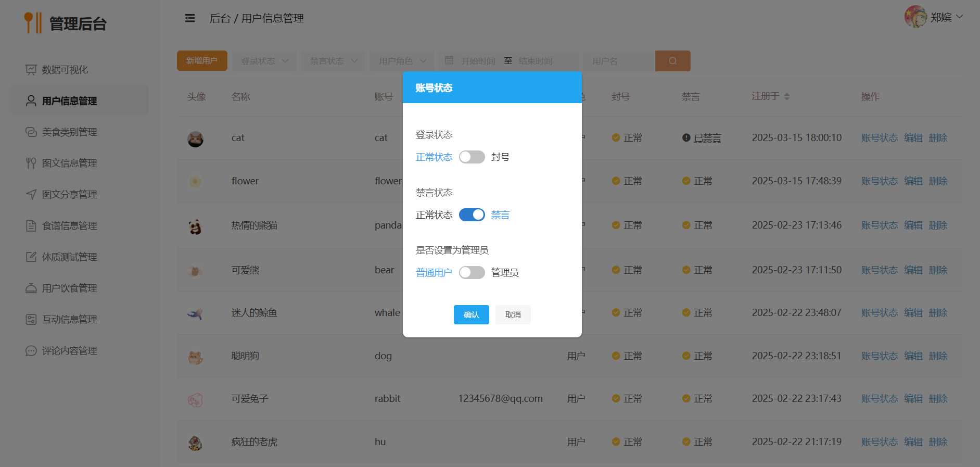Click the calendar icon in date range picker
The height and width of the screenshot is (467, 980).
(x=449, y=60)
